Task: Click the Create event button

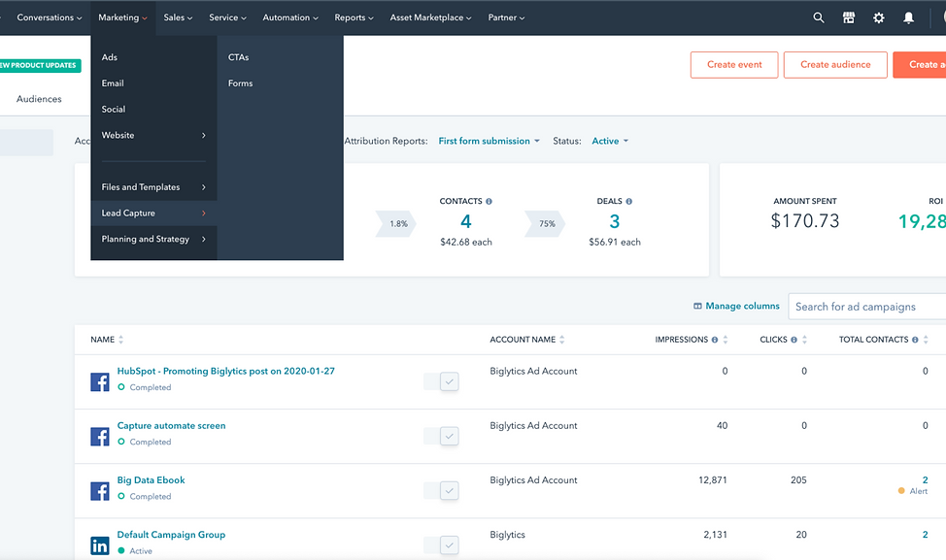Action: coord(732,65)
